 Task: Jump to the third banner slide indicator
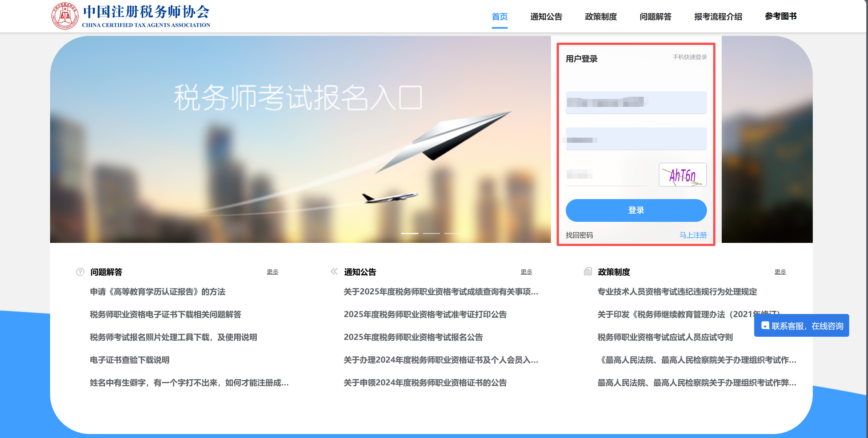pyautogui.click(x=452, y=233)
